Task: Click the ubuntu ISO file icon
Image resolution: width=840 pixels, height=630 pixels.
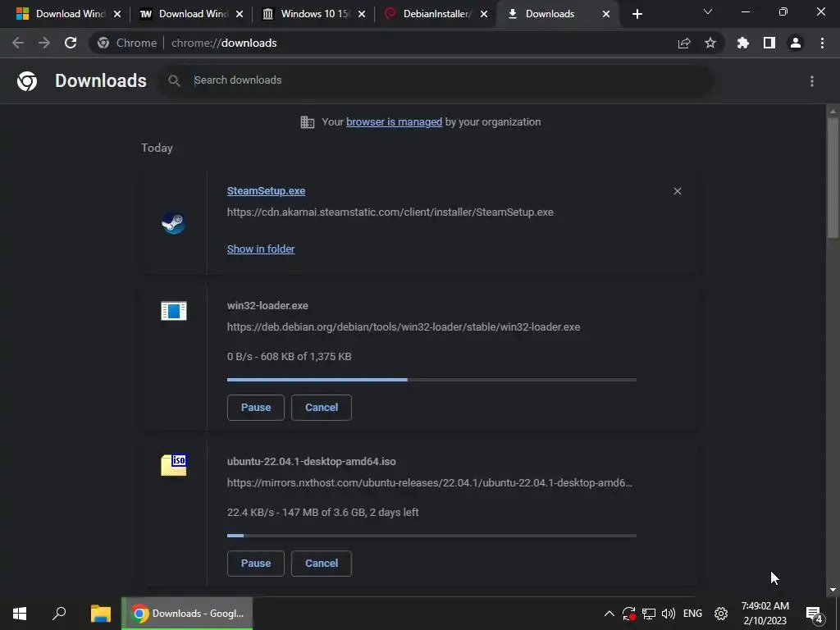Action: [x=174, y=465]
